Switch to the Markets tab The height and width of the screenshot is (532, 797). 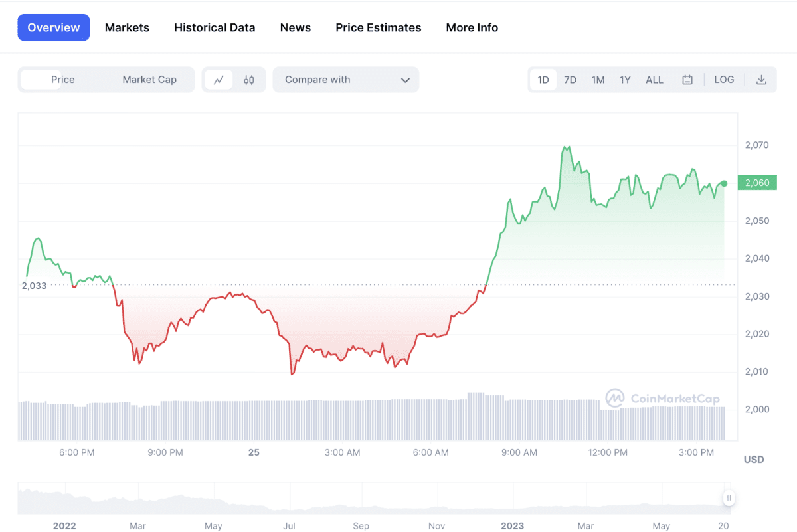click(126, 27)
